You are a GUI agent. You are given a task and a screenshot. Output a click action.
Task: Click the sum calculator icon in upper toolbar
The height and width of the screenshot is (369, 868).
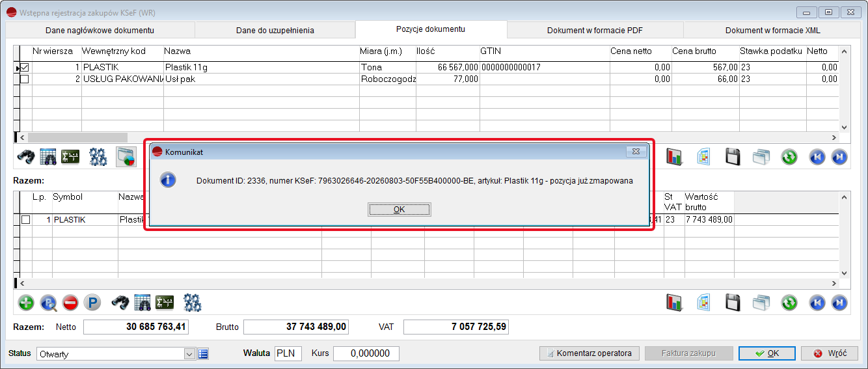point(70,157)
